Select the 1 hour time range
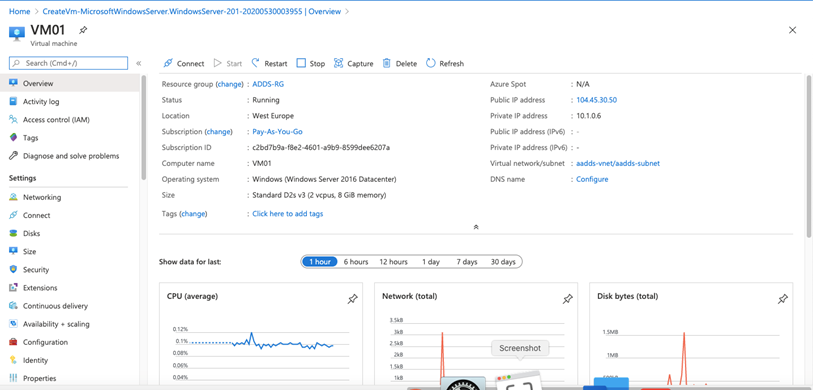 point(320,262)
